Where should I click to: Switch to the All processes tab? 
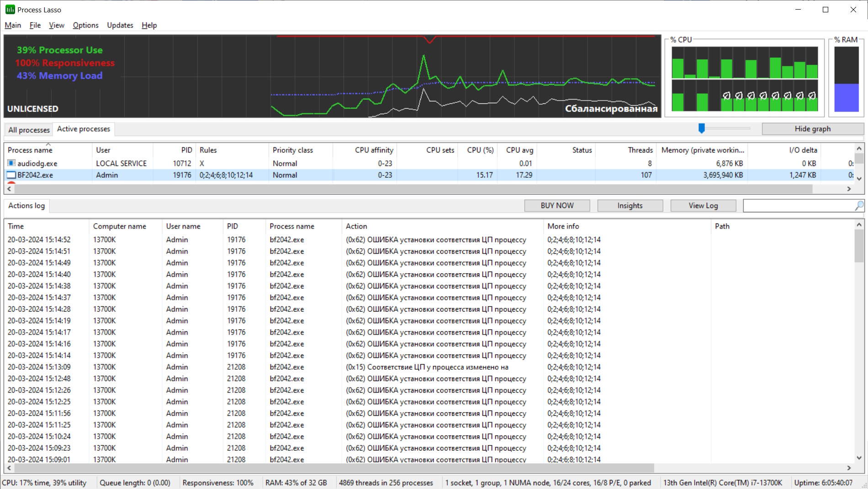(29, 130)
